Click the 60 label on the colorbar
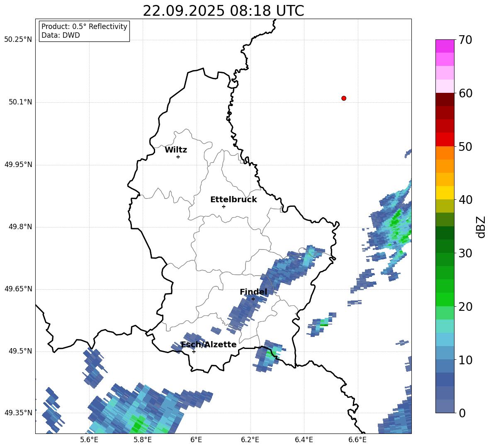Screen dimensions: 491x448 coord(465,93)
